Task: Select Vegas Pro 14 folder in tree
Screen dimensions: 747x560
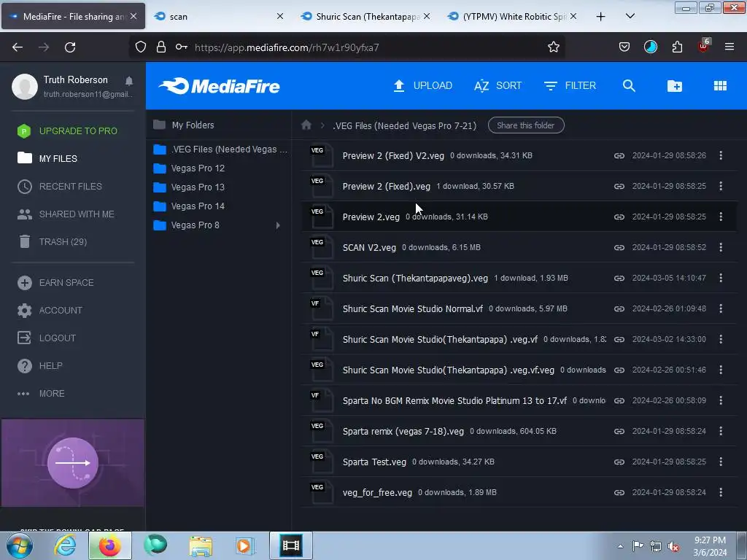Action: point(198,206)
